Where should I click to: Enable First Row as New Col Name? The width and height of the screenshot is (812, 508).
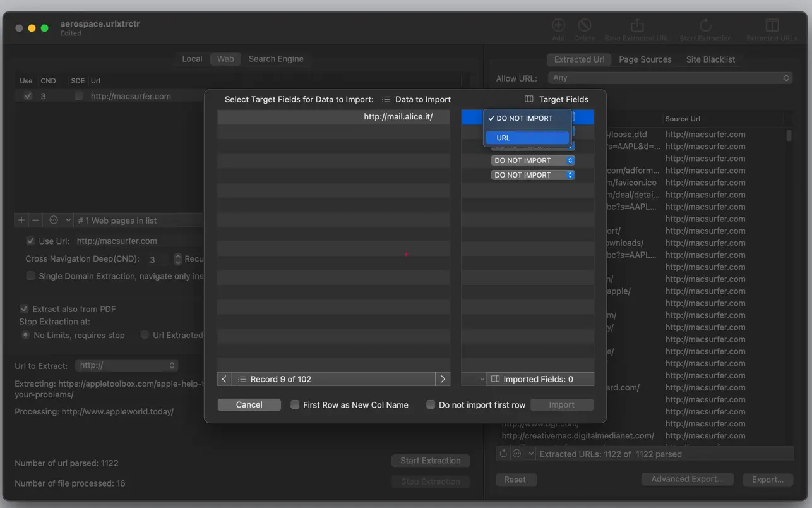click(x=295, y=405)
